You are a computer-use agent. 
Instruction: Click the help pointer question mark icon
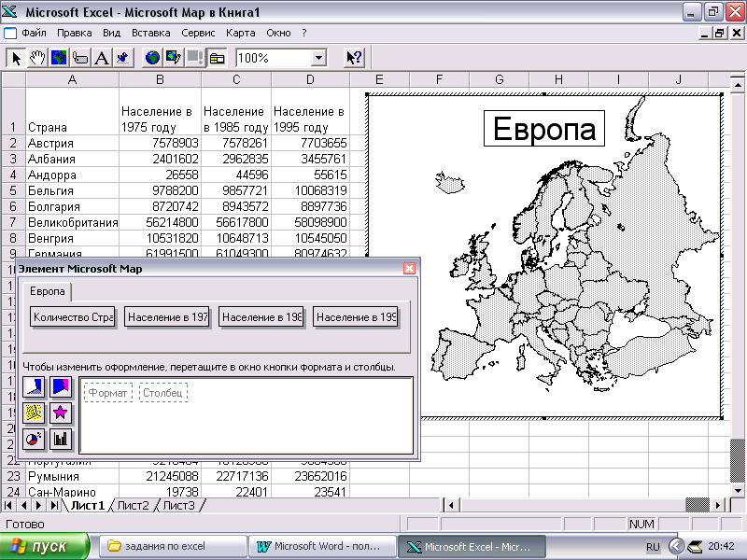354,58
